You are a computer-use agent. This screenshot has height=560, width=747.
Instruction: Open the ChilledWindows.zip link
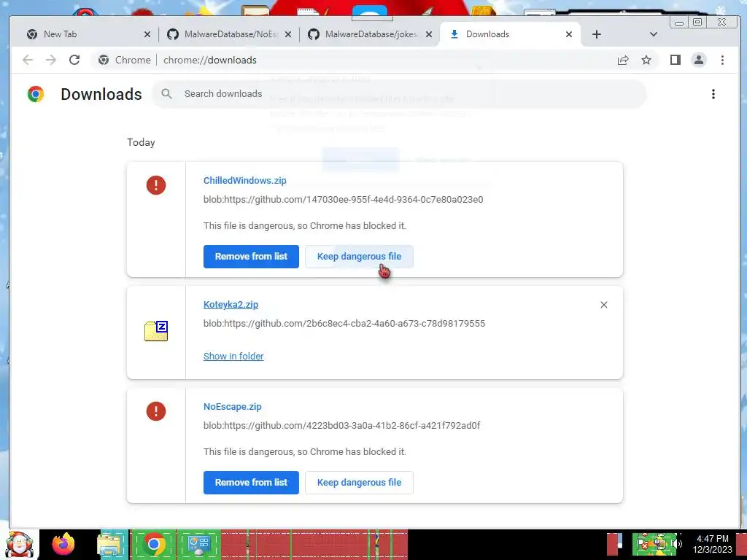coord(245,181)
